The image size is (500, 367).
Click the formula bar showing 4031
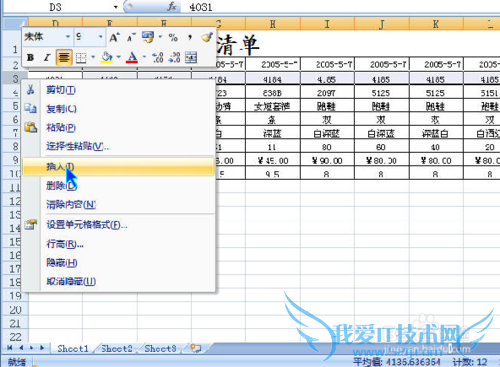click(340, 7)
